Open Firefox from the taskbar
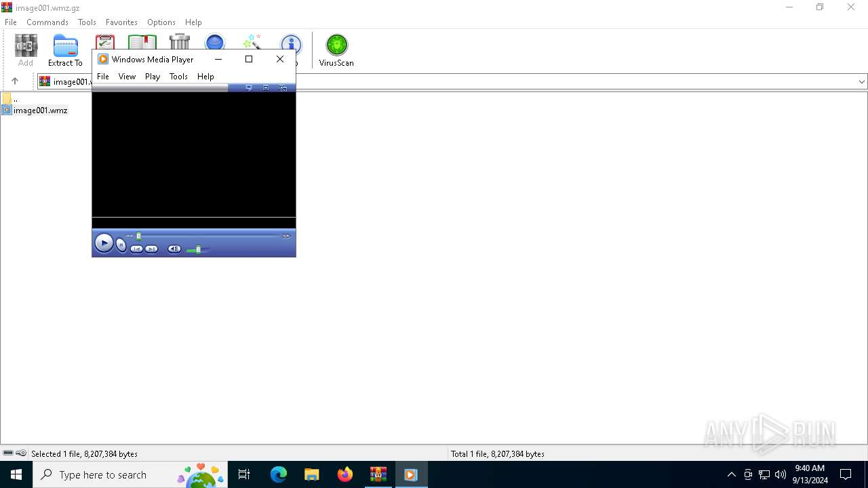868x488 pixels. coord(345,474)
